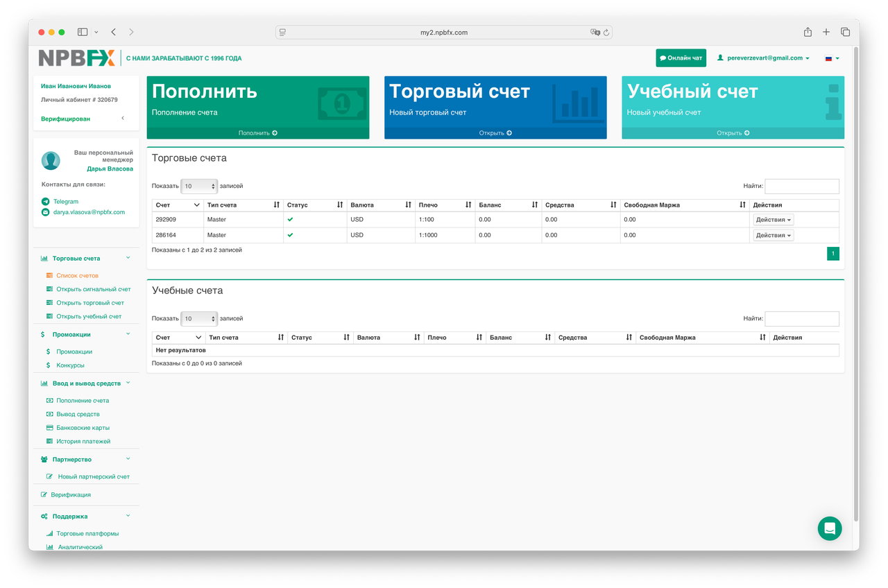Open Действия dropdown for account 286164

[x=774, y=236]
